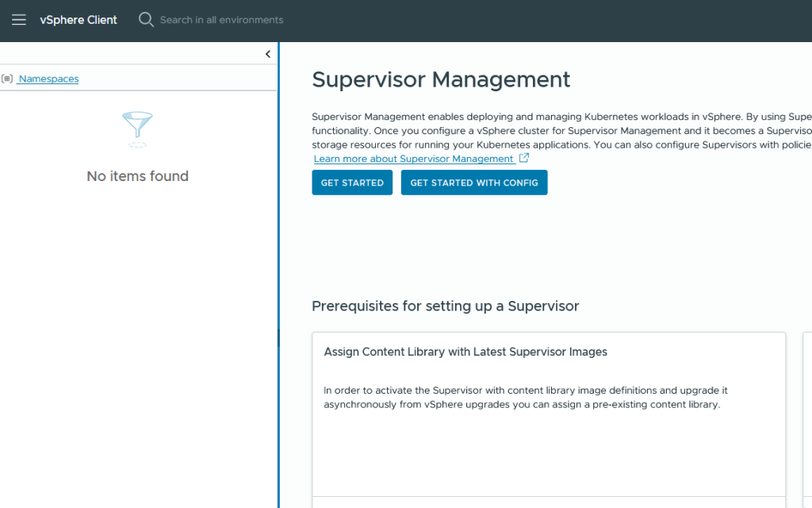Click the Namespaces icon in sidebar
Image resolution: width=812 pixels, height=508 pixels.
pyautogui.click(x=7, y=79)
